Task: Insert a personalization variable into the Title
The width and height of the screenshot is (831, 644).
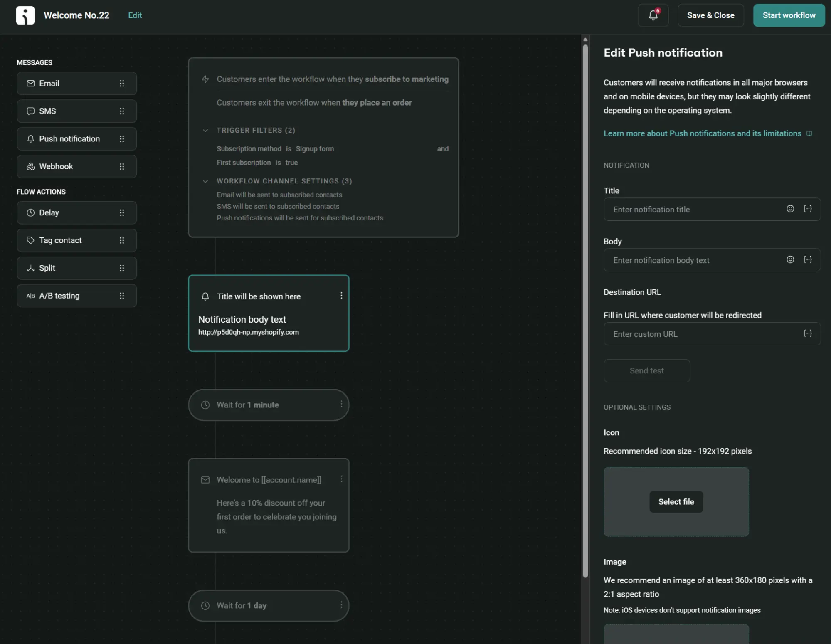Action: (807, 209)
